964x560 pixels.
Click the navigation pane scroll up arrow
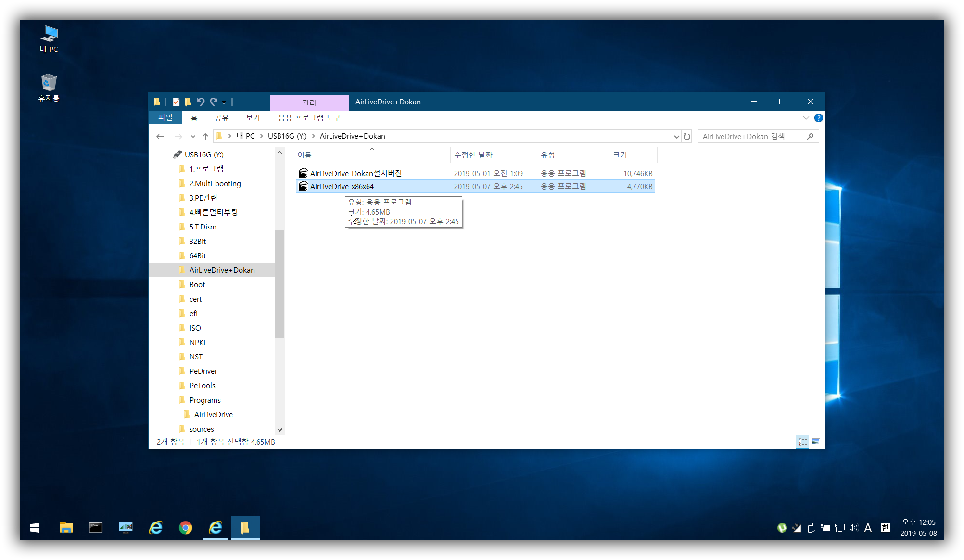point(279,153)
